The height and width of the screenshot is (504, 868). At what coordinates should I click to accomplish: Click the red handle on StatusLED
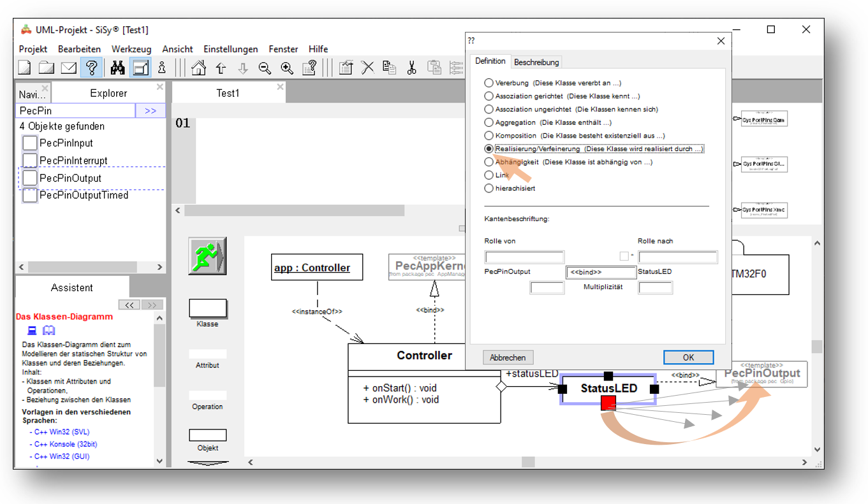tap(608, 402)
